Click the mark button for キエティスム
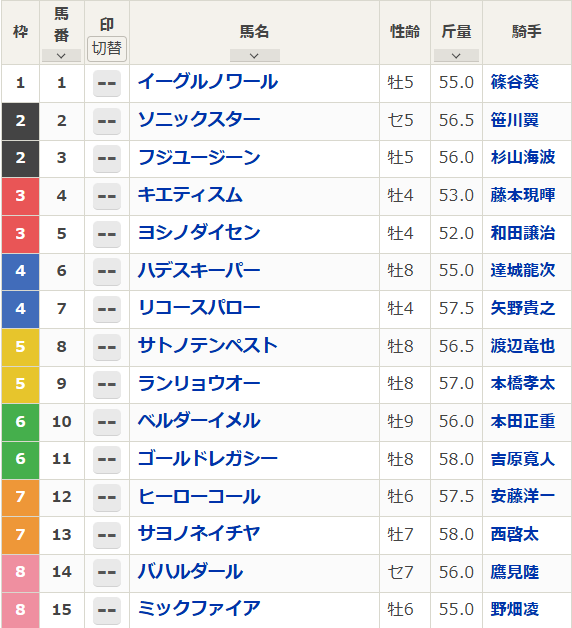The height and width of the screenshot is (628, 572). coord(107,196)
